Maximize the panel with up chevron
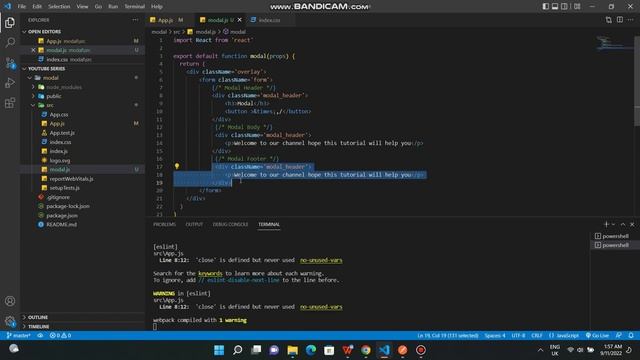 [623, 224]
